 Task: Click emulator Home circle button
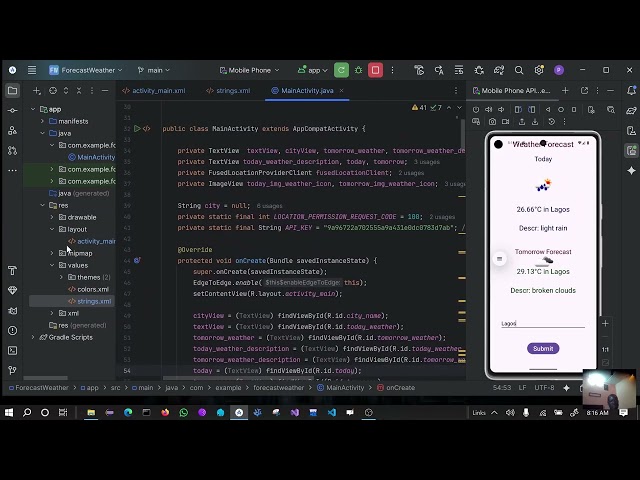pyautogui.click(x=561, y=109)
